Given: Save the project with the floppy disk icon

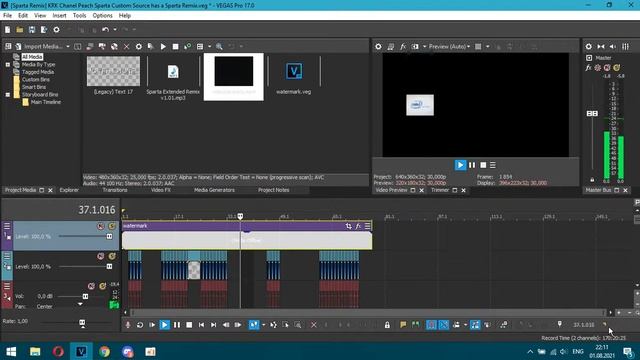Looking at the screenshot, I should pos(32,30).
